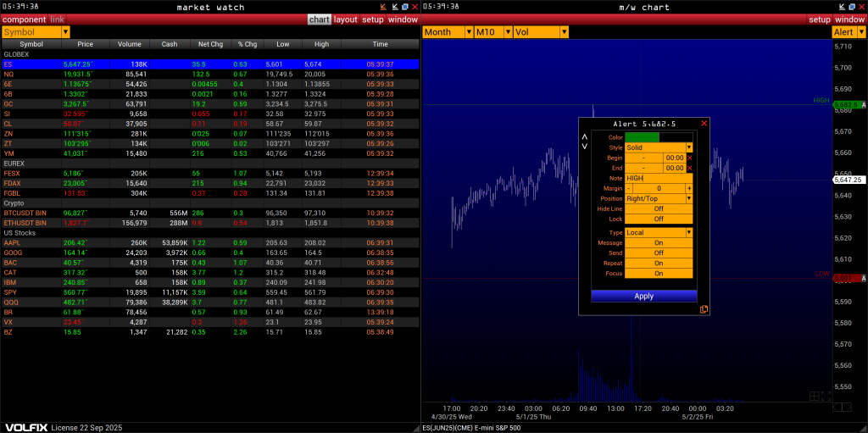
Task: Open chart menu in market watch
Action: [x=320, y=19]
